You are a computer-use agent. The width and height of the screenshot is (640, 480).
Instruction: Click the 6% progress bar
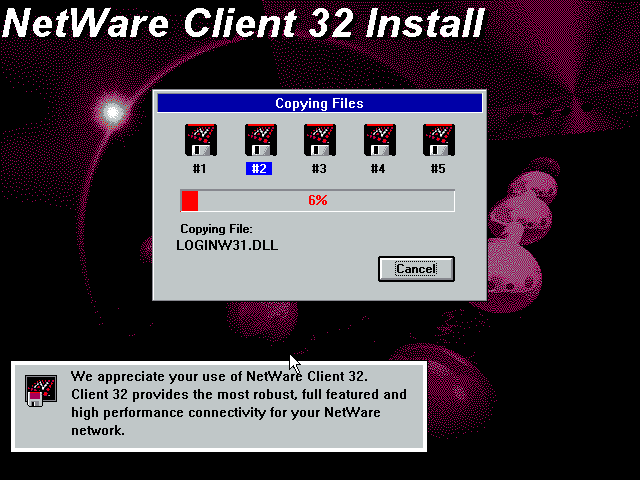click(318, 200)
